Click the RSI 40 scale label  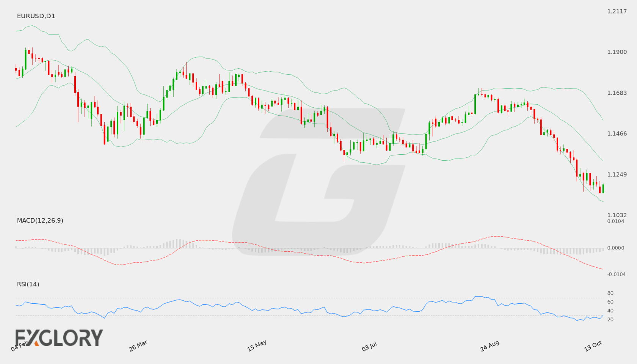pos(610,311)
